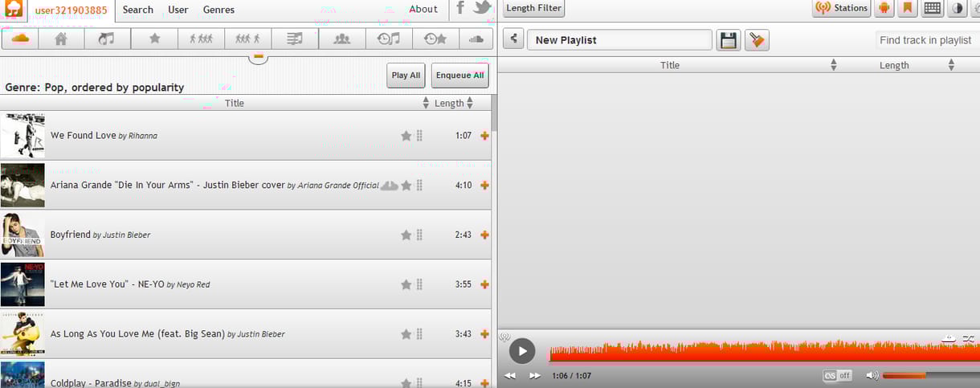Toggle favorite star on Boyfriend track
This screenshot has height=388, width=980.
coord(406,235)
